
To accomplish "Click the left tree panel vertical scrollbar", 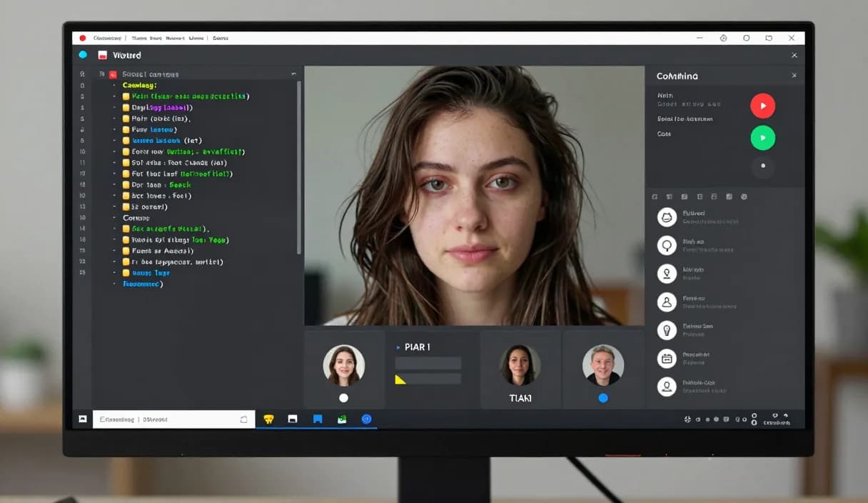I will click(299, 168).
